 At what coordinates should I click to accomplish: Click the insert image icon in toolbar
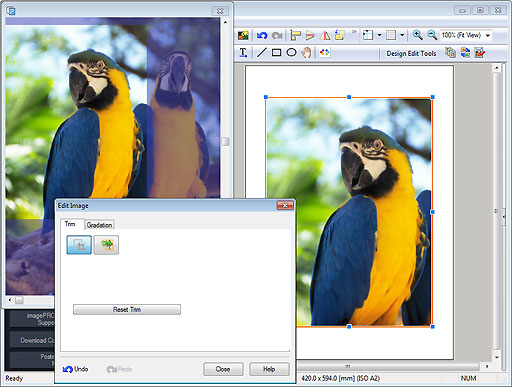(x=243, y=35)
